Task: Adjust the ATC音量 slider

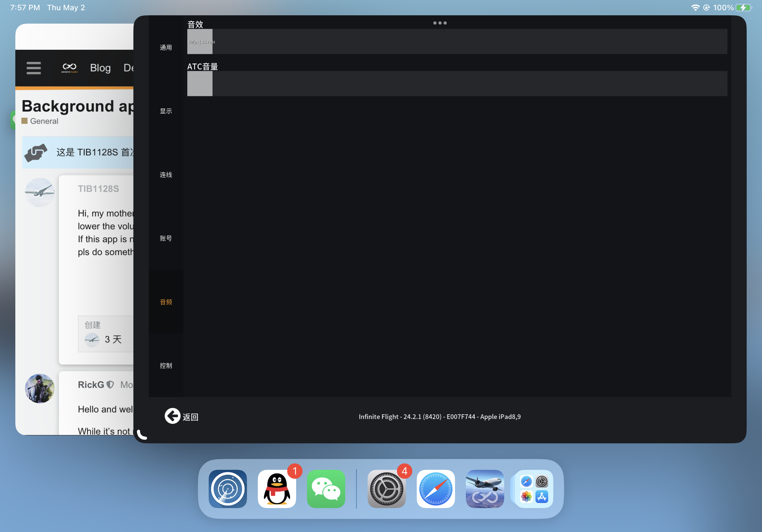Action: tap(200, 84)
